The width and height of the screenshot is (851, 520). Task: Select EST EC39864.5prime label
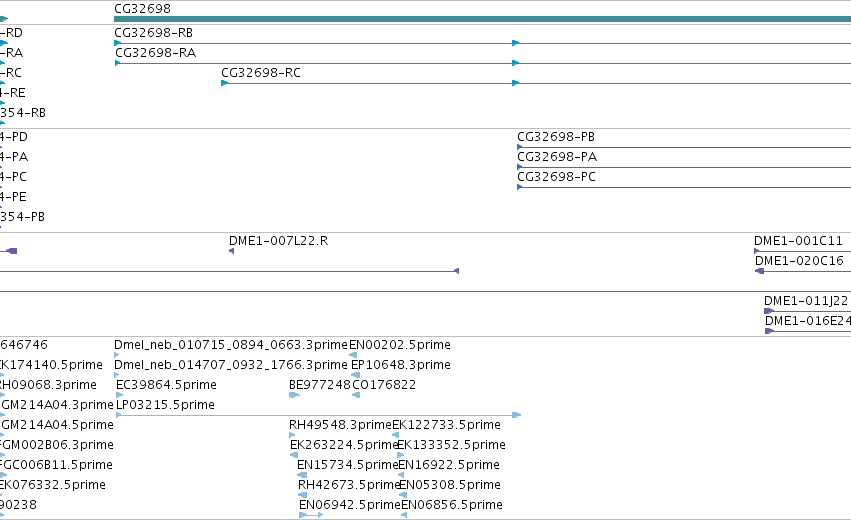(166, 385)
